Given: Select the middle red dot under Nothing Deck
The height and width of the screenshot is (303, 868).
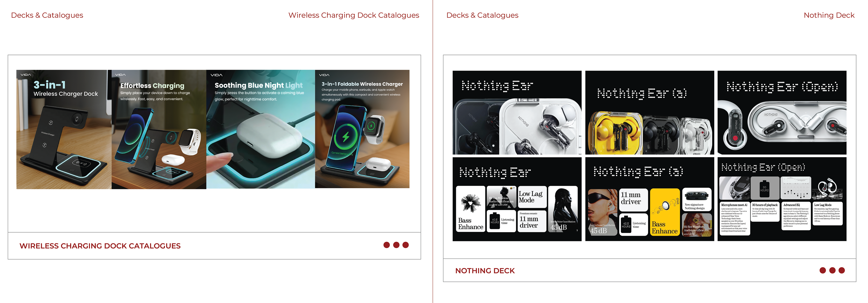Looking at the screenshot, I should click(832, 270).
